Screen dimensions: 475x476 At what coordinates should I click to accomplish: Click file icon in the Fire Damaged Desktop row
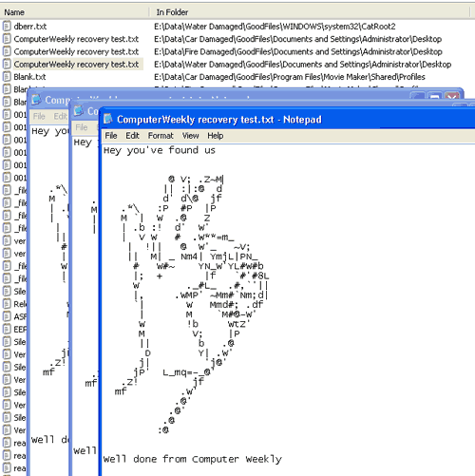[7, 51]
